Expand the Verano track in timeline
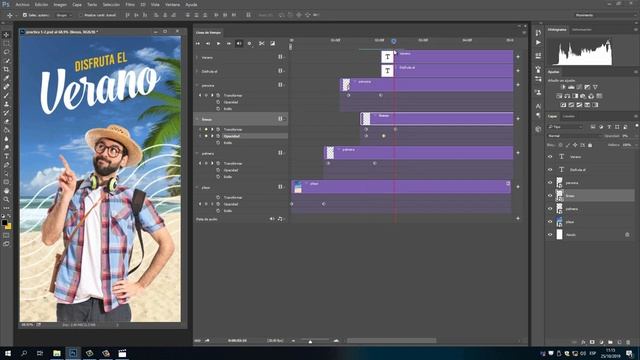 coord(198,58)
